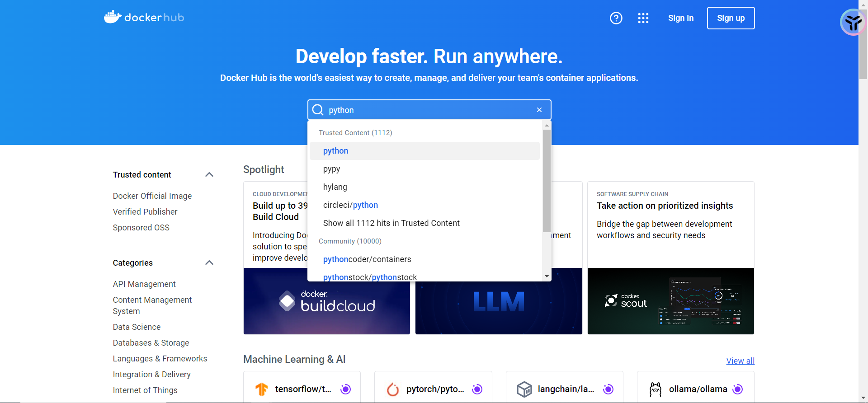Click the Sign up button
Image resolution: width=868 pixels, height=403 pixels.
pyautogui.click(x=731, y=18)
